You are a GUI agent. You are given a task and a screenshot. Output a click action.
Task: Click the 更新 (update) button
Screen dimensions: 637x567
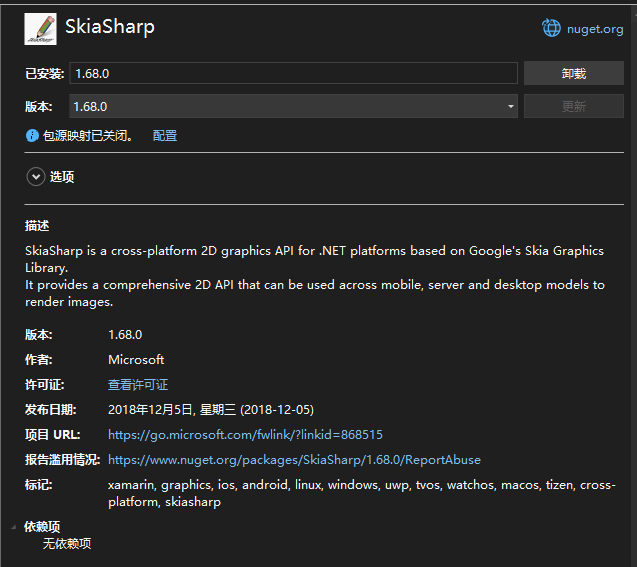coord(574,106)
